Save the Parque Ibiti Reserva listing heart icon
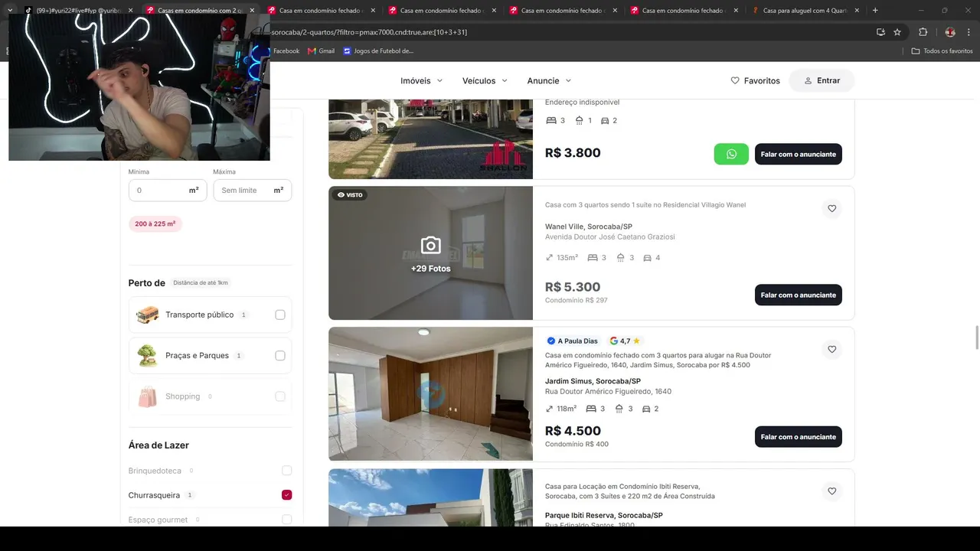Screen dimensions: 980x551 click(831, 491)
